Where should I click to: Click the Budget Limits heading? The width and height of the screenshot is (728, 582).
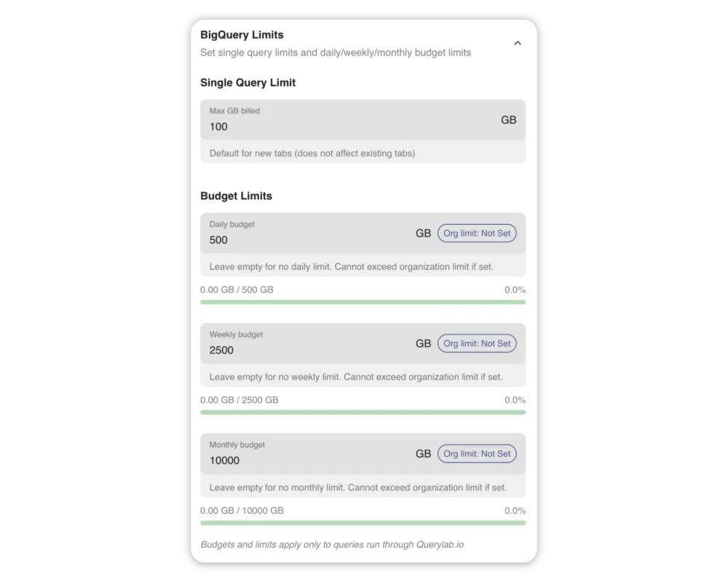pos(236,196)
